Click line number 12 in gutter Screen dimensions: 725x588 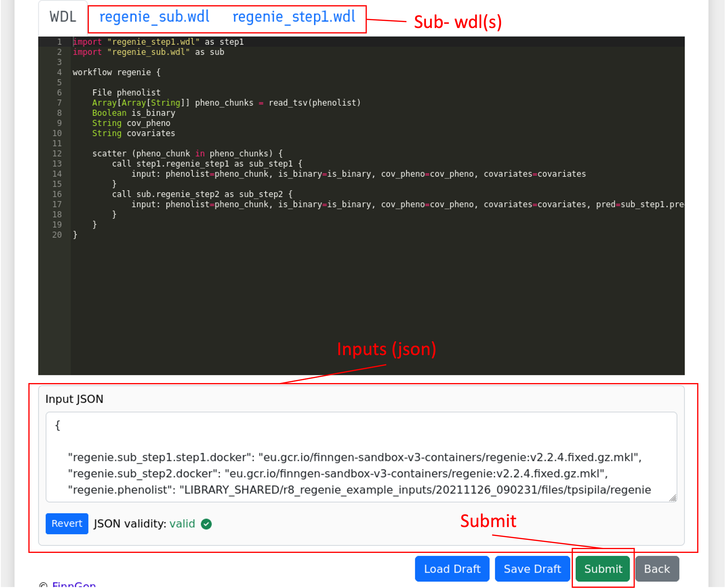[57, 153]
